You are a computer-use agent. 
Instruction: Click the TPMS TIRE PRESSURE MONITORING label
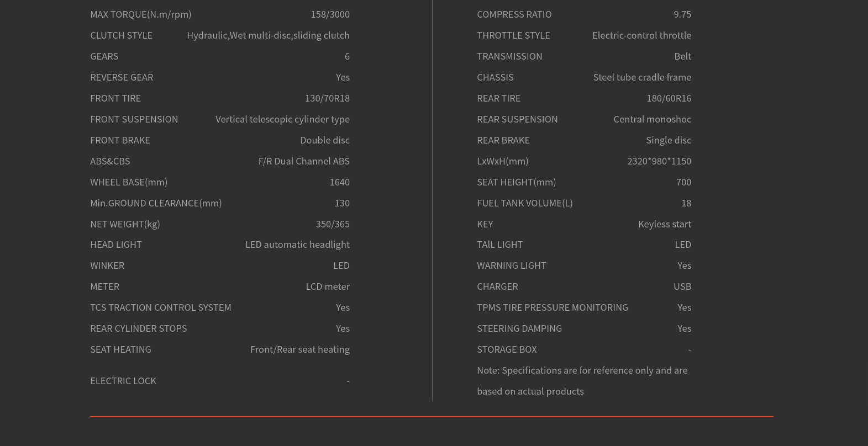click(553, 307)
